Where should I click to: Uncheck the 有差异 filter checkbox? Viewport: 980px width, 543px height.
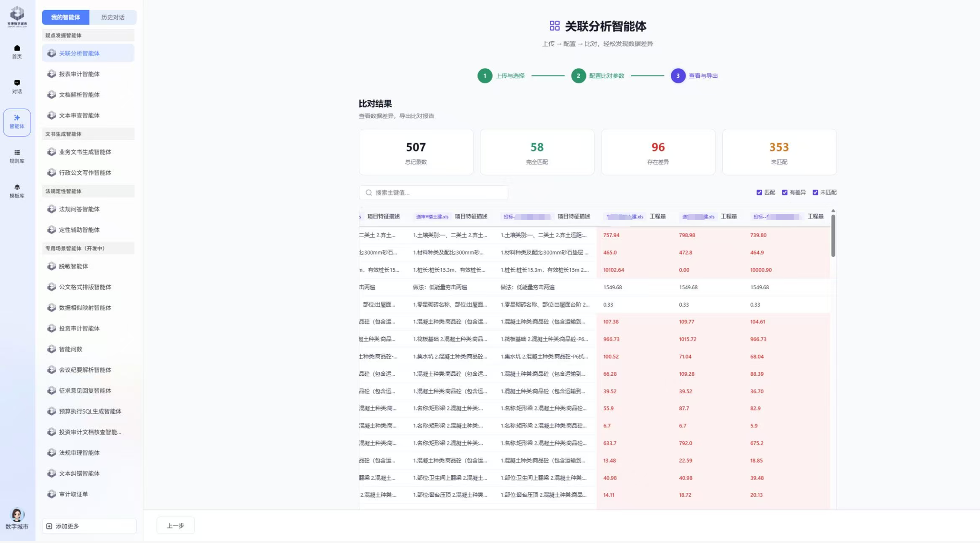(784, 192)
